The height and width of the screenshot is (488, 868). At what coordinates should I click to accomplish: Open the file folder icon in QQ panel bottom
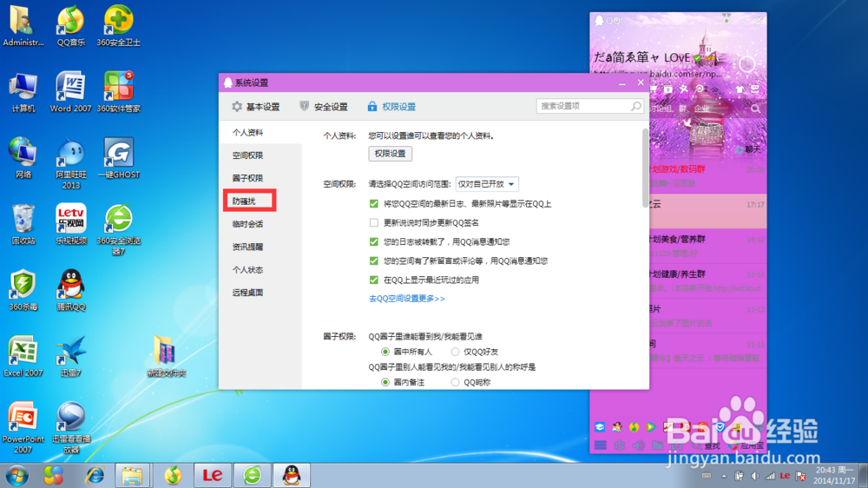coord(657,445)
